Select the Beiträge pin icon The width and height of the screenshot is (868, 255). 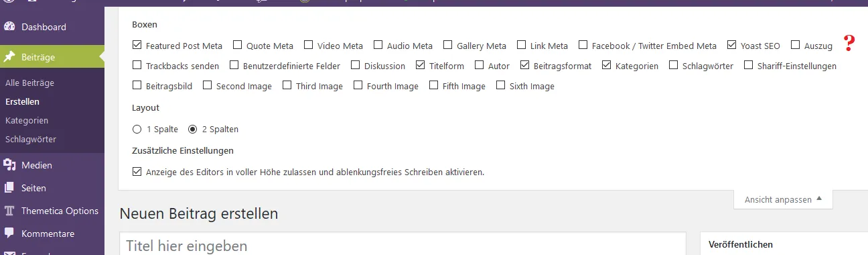pos(9,57)
